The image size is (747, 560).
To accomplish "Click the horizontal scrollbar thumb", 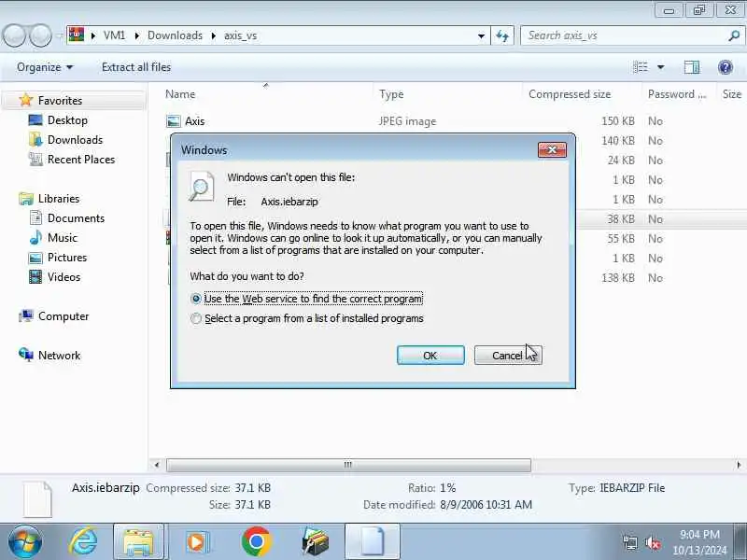I will [x=348, y=465].
